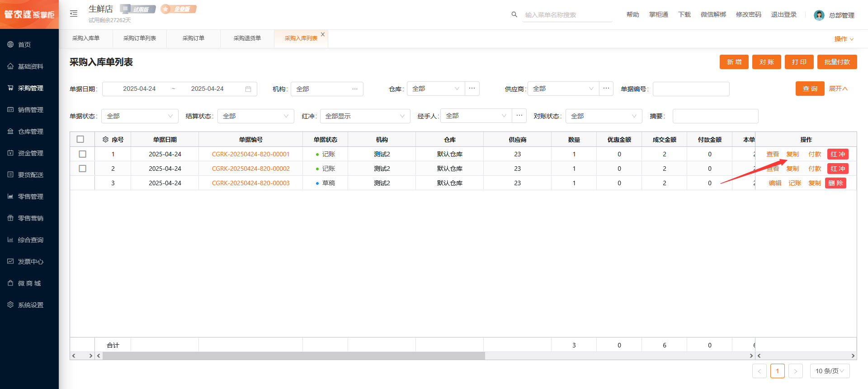The image size is (868, 389).
Task: Open order link CGRK-20250424-820-00003
Action: tap(250, 183)
